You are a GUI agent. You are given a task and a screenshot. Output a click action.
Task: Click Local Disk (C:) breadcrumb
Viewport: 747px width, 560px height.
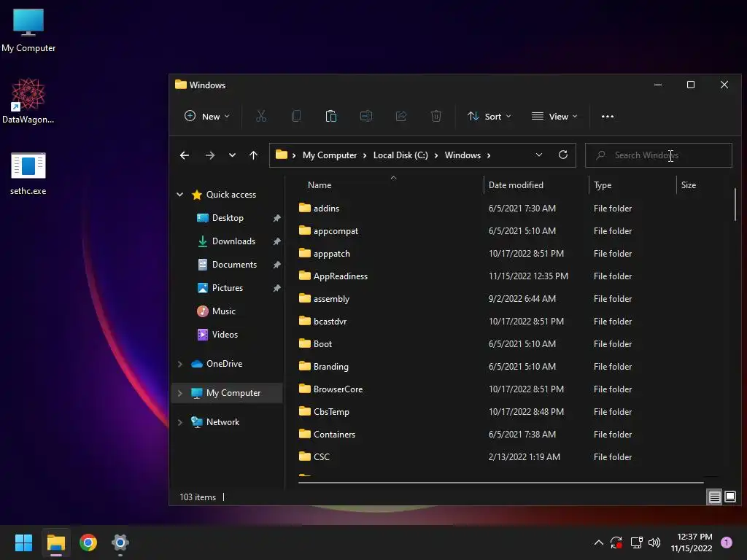point(400,155)
